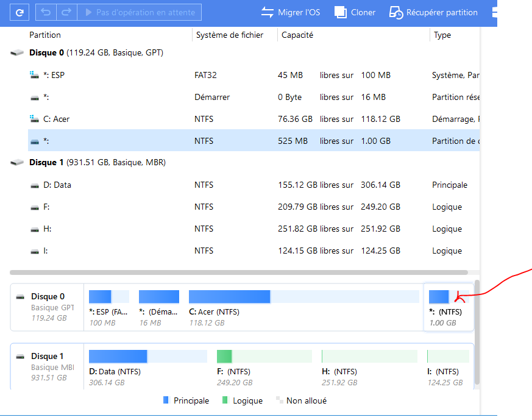
Task: Click the Partition column header
Action: [x=44, y=35]
